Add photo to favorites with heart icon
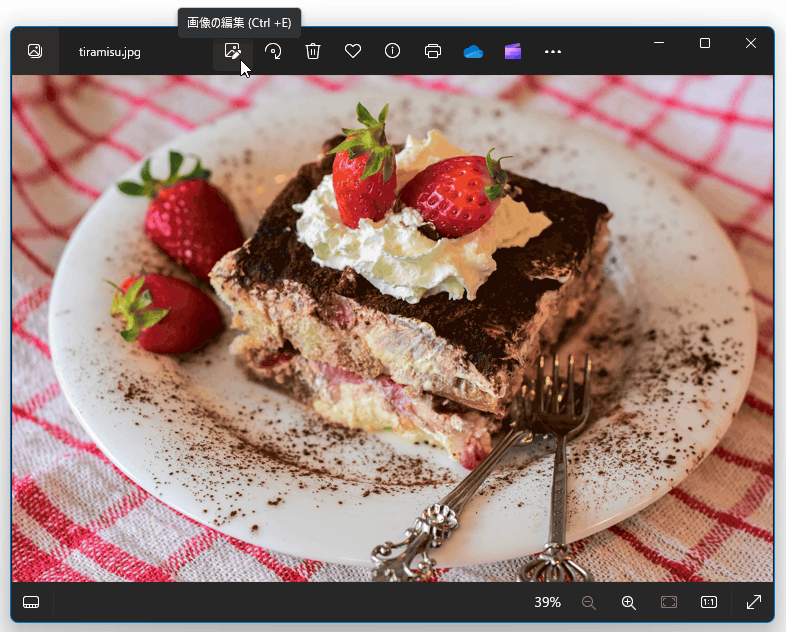Screen dimensions: 786x632 click(x=353, y=51)
